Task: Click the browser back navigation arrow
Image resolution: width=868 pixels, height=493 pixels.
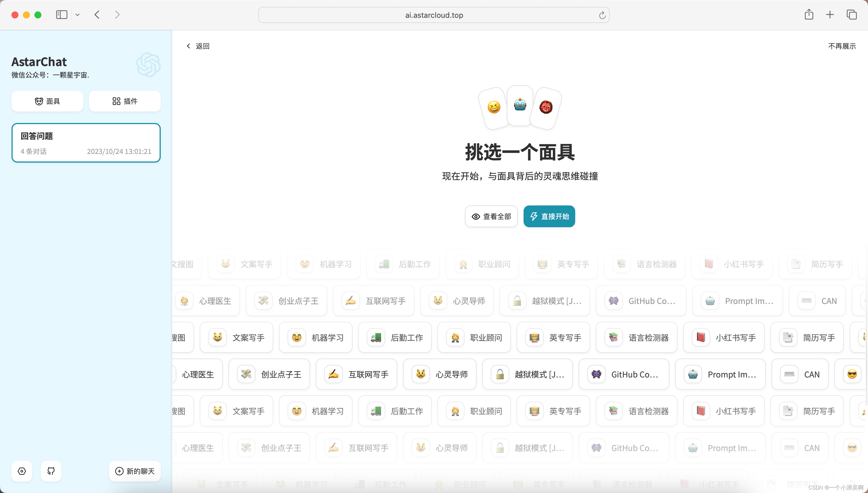Action: [x=97, y=14]
